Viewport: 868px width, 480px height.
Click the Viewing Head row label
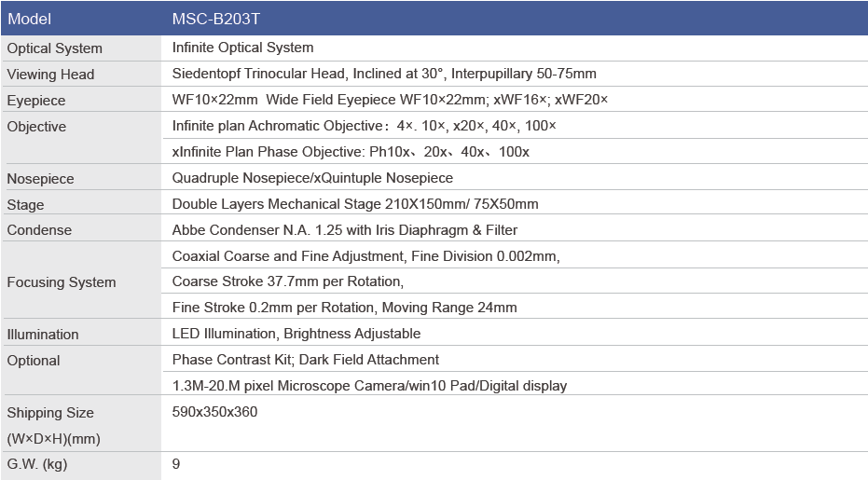pos(50,75)
